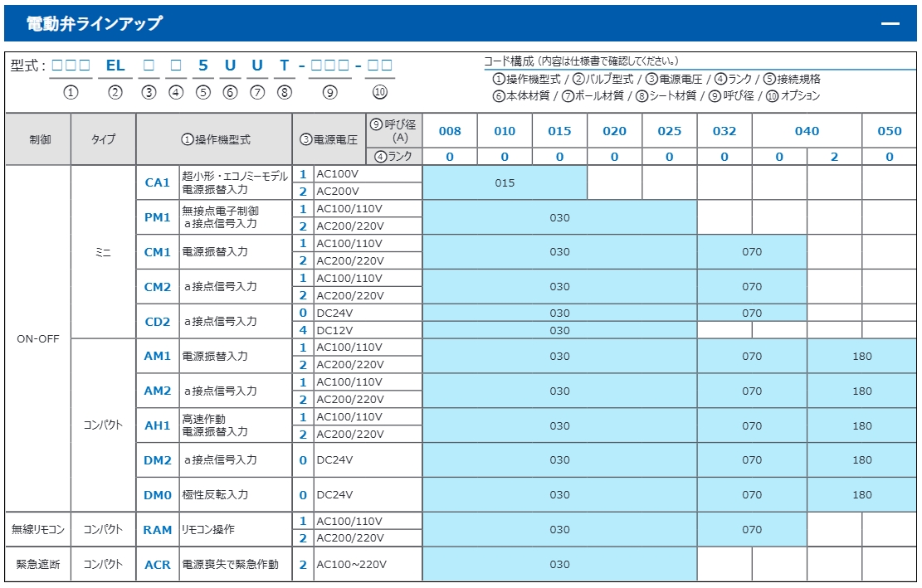Click the DC12V voltage cell
The width and height of the screenshot is (922, 588).
click(x=368, y=330)
